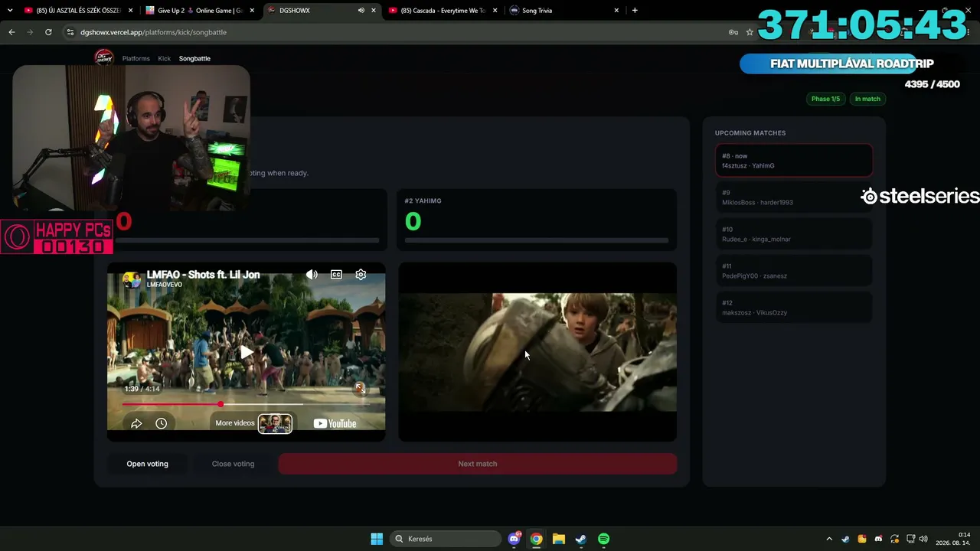Select match #10 Rudee_e · kinga_molnar
The image size is (980, 551).
794,234
